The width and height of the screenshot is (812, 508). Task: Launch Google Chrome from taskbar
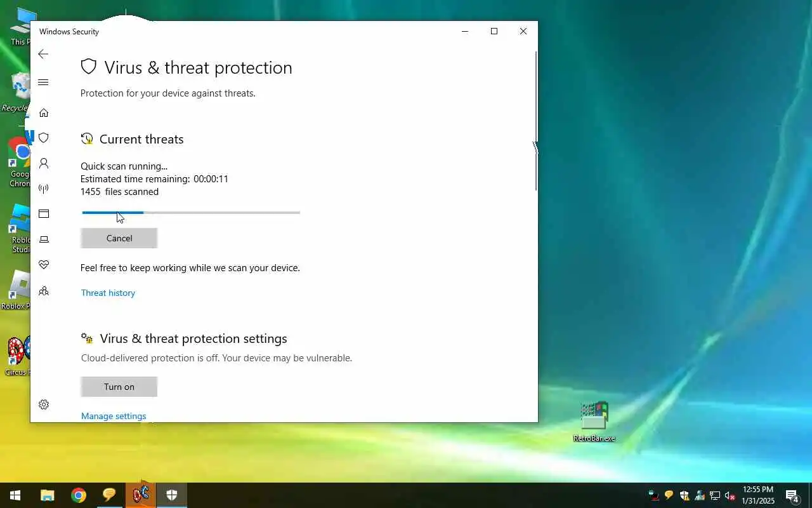pyautogui.click(x=79, y=495)
